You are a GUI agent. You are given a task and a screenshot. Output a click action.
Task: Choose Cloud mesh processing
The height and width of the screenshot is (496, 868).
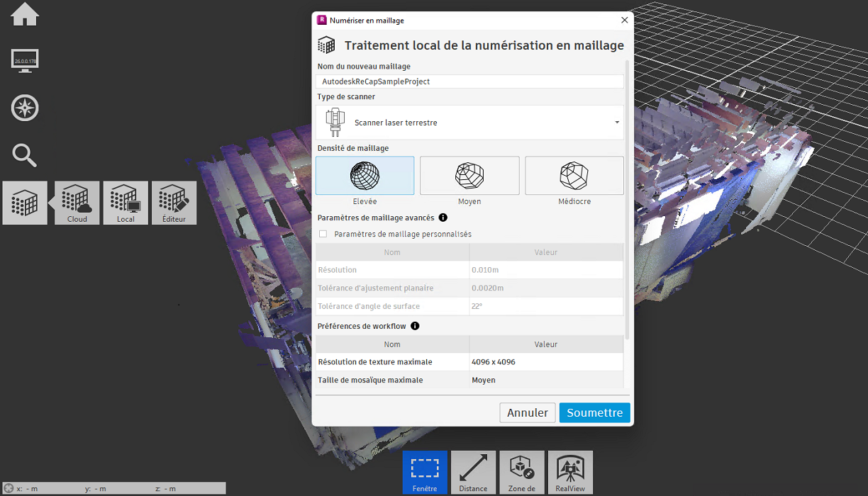(77, 203)
